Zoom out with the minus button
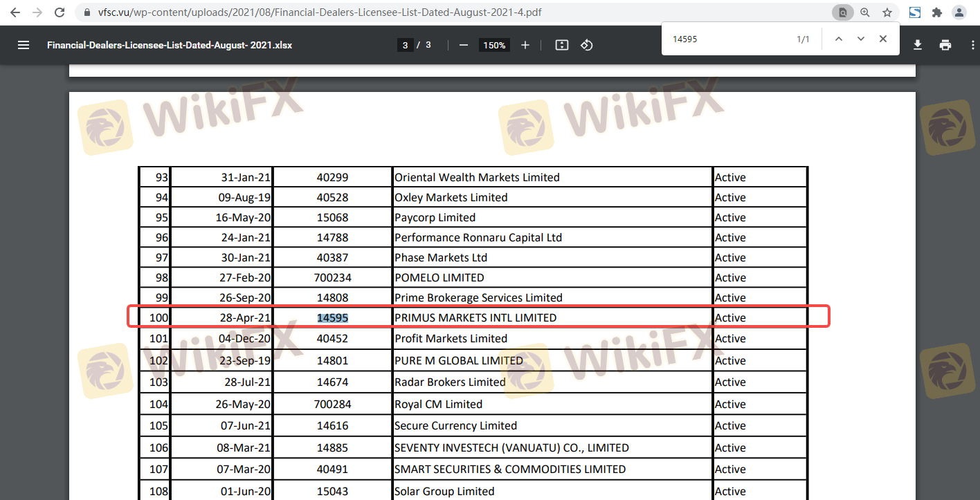 coord(464,45)
